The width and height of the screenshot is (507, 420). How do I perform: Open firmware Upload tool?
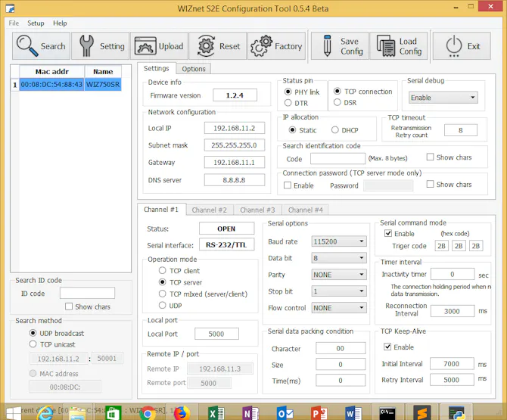tap(159, 46)
